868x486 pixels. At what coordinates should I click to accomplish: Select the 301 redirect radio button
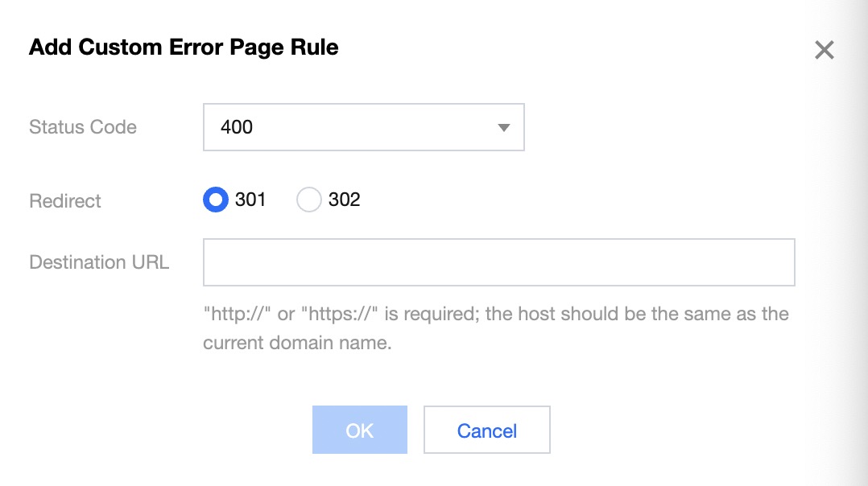coord(216,200)
